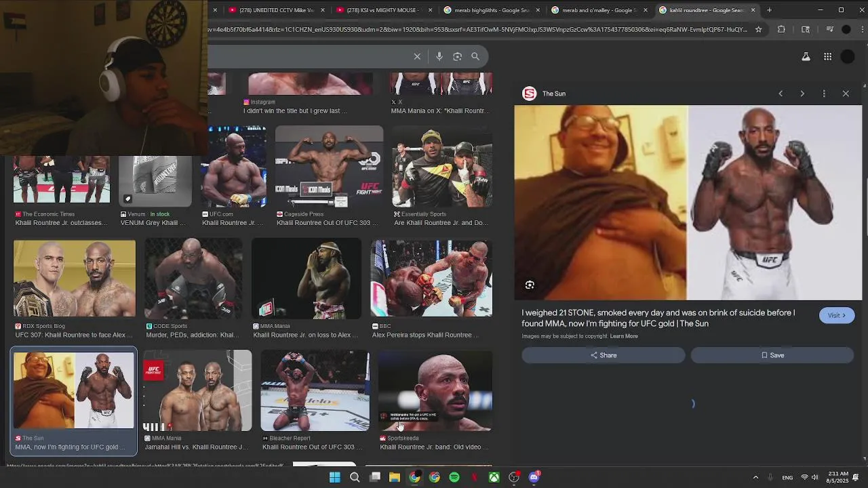
Task: Open the 2:11 AM clock and calendar
Action: pyautogui.click(x=837, y=477)
